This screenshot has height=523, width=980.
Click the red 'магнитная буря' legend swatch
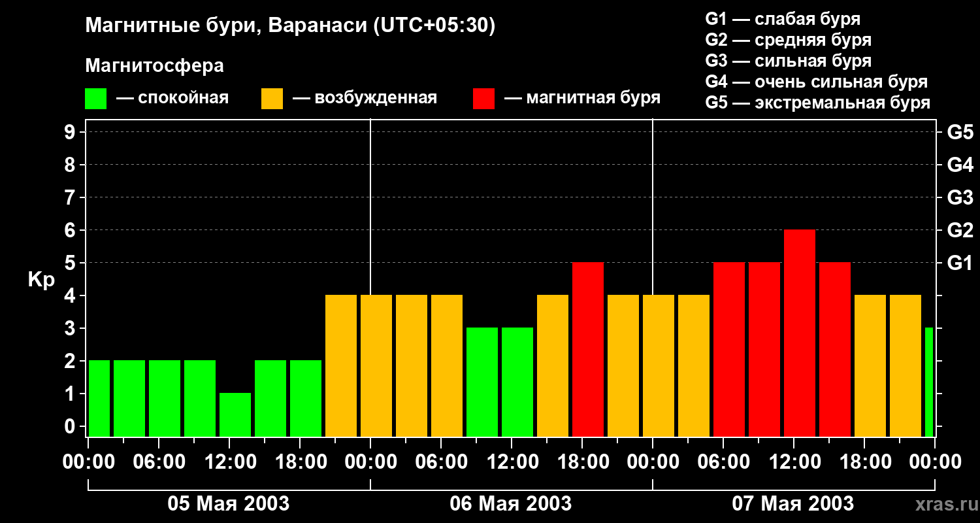483,99
